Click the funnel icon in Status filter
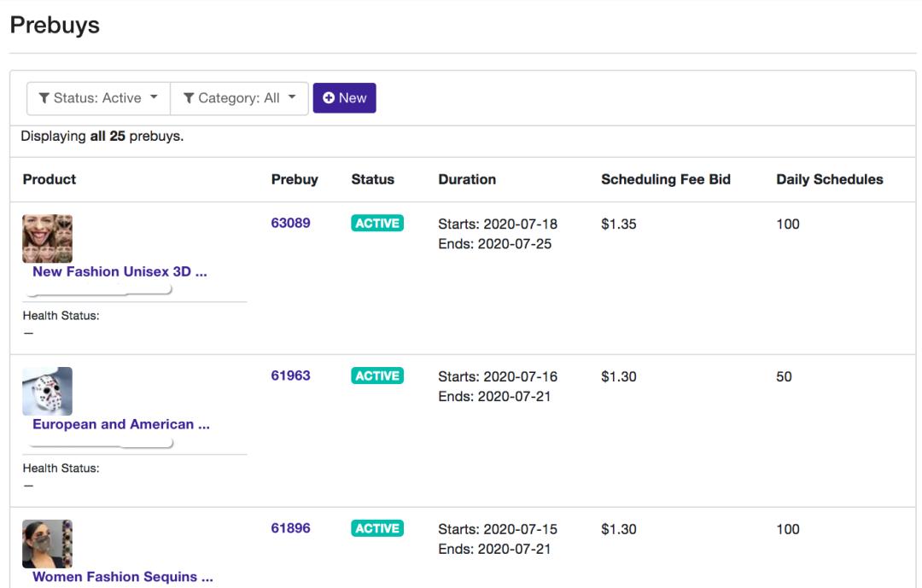The width and height of the screenshot is (922, 588). point(44,98)
